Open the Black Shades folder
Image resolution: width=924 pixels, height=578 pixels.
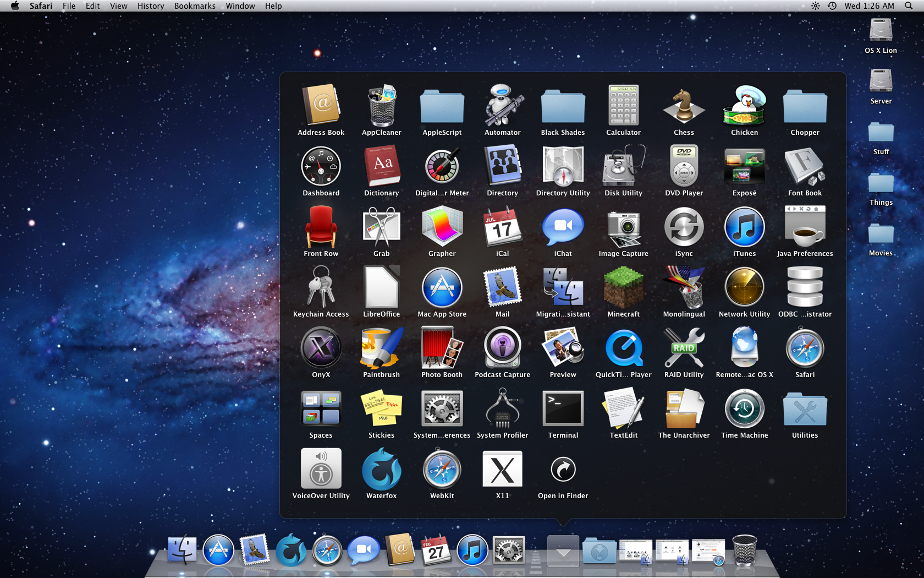[563, 106]
